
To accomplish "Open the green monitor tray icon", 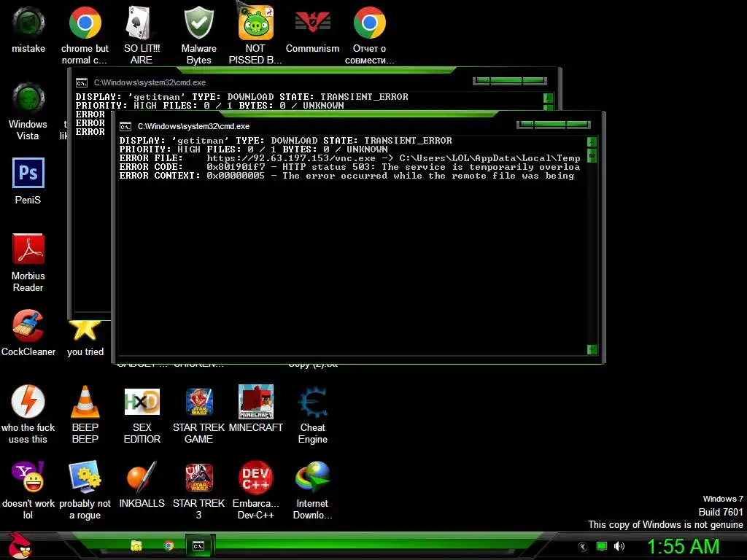I will 602,546.
